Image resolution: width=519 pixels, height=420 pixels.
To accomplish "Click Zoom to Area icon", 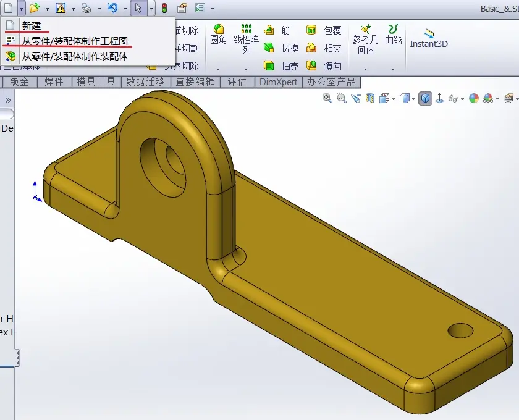I will [x=341, y=98].
